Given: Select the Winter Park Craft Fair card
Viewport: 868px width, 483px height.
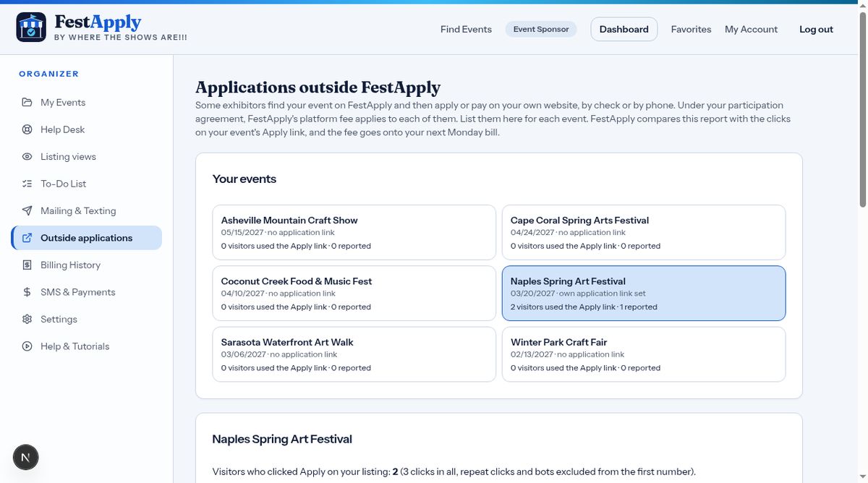Looking at the screenshot, I should [644, 354].
